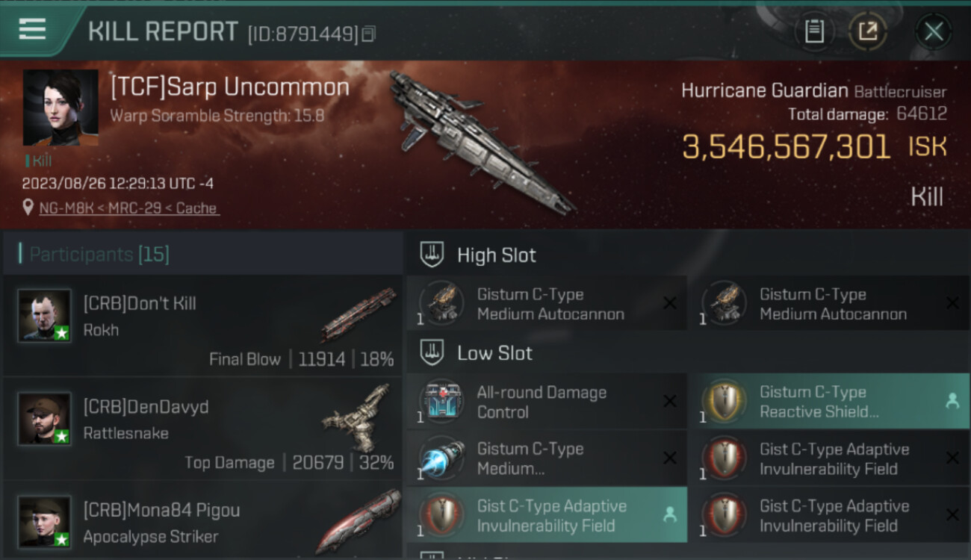Open Mona84 Pigou's portrait
Image resolution: width=971 pixels, height=560 pixels.
[x=45, y=522]
